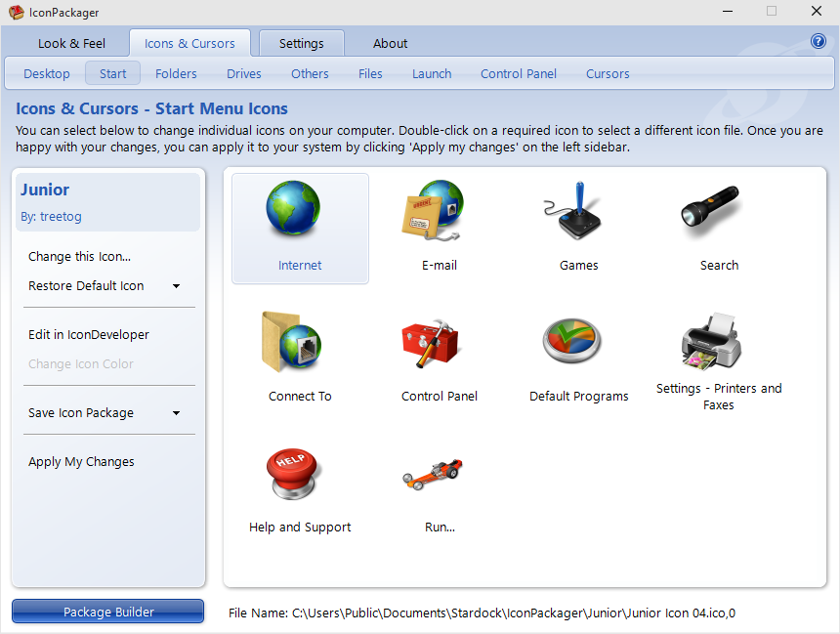The height and width of the screenshot is (634, 840).
Task: Expand the Restore Default Icon dropdown arrow
Action: 176,286
